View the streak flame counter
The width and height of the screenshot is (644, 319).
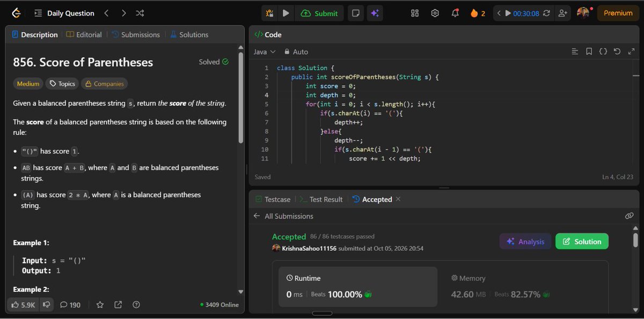[x=478, y=13]
